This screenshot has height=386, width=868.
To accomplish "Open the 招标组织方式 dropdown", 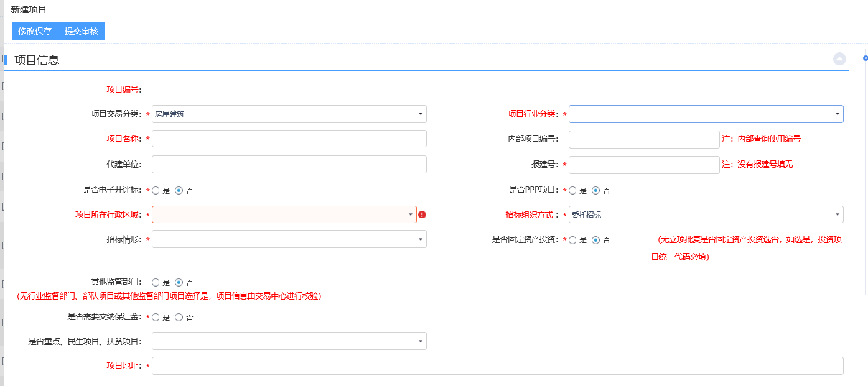I will coord(706,214).
